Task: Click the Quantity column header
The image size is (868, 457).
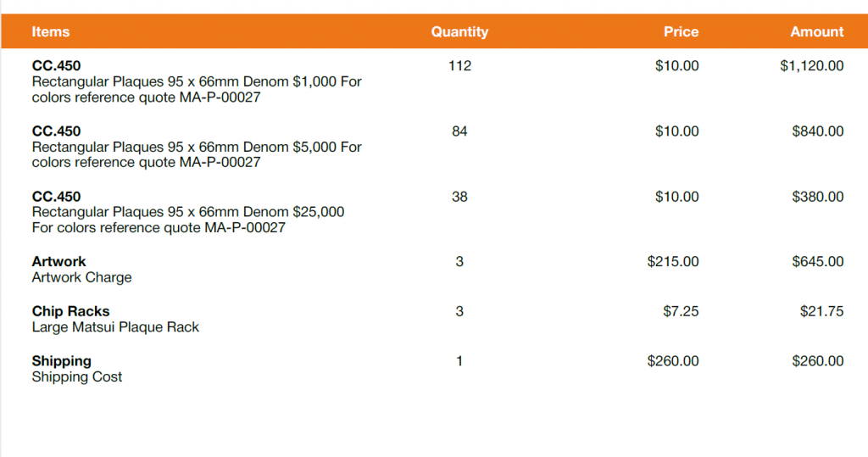Action: click(459, 32)
